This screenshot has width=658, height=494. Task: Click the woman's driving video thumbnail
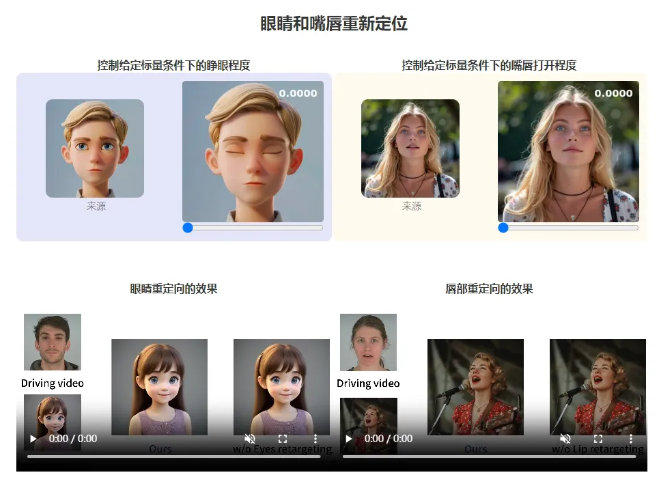pyautogui.click(x=368, y=342)
